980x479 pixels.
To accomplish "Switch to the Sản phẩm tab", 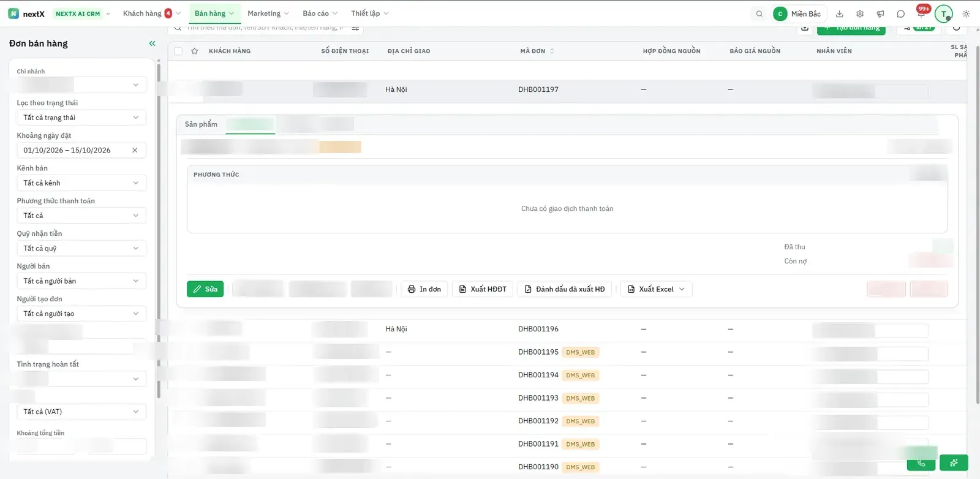I will click(x=201, y=124).
